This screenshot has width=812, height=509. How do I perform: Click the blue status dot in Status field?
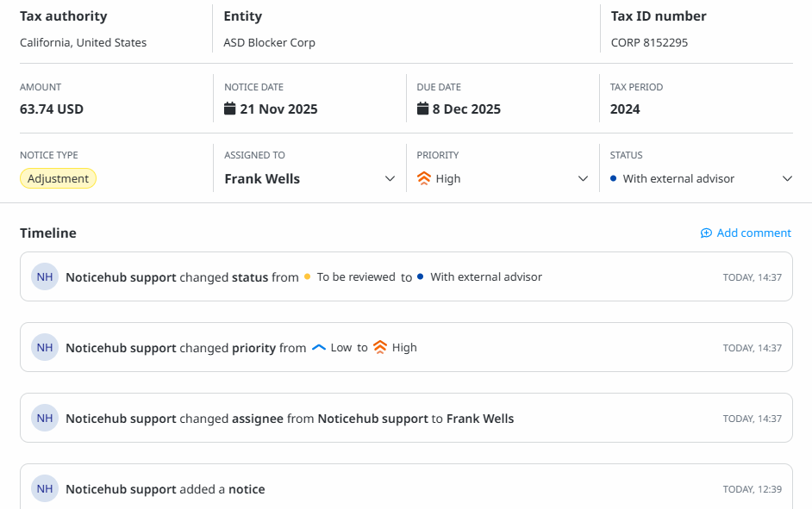[613, 179]
